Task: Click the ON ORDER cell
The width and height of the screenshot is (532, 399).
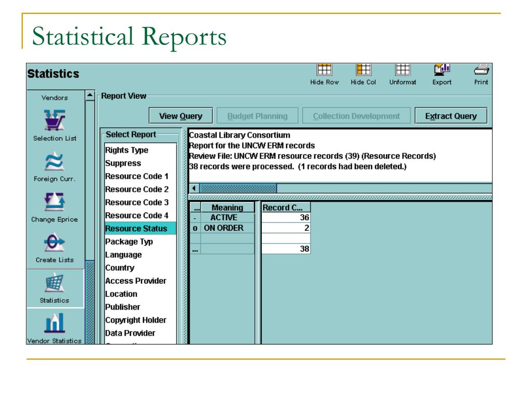Action: (228, 228)
